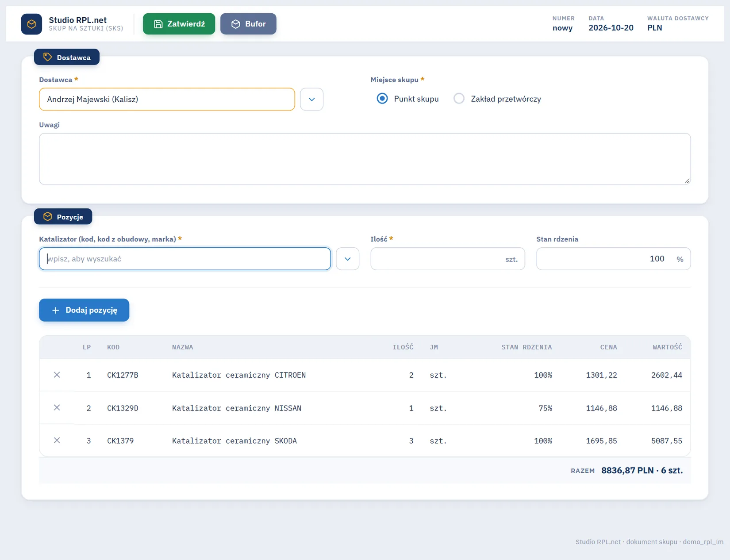
Task: Click the Studio RPL.net logo icon
Action: 31,24
